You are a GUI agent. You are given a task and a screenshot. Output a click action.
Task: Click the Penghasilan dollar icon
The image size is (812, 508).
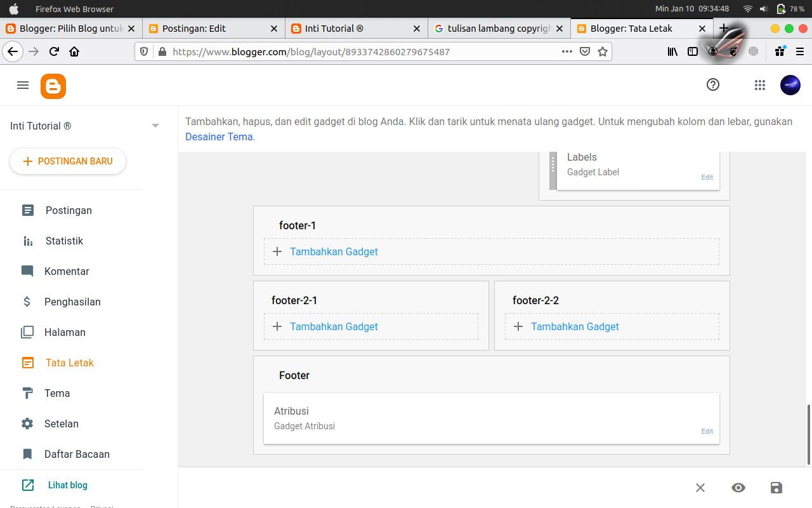click(x=27, y=302)
